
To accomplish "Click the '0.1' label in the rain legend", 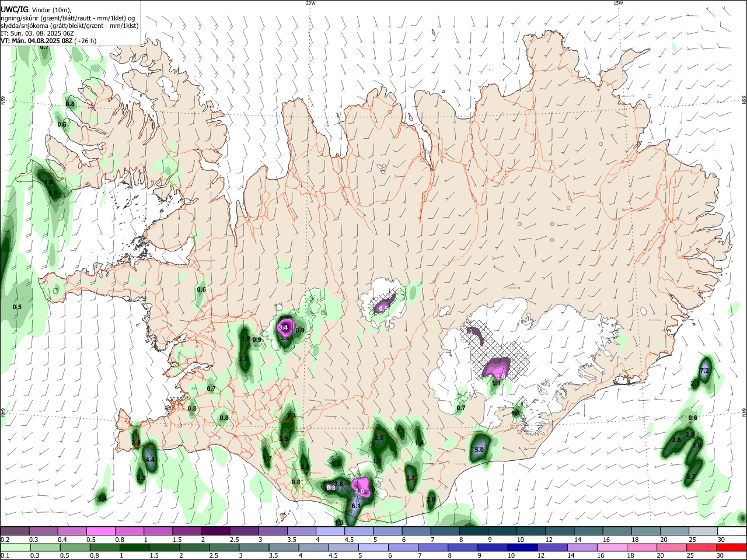I will 5,556.
